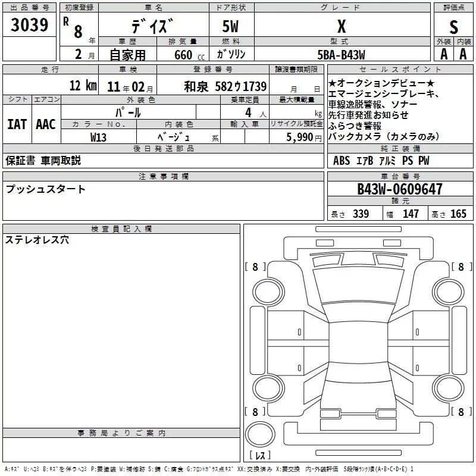Click the chassis number B43W-0609647
The width and height of the screenshot is (476, 476).
pyautogui.click(x=400, y=189)
